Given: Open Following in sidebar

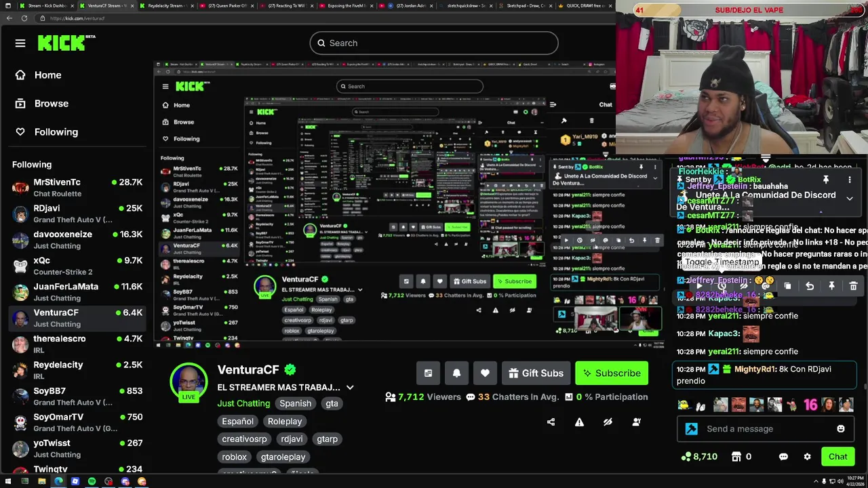Looking at the screenshot, I should point(47,132).
